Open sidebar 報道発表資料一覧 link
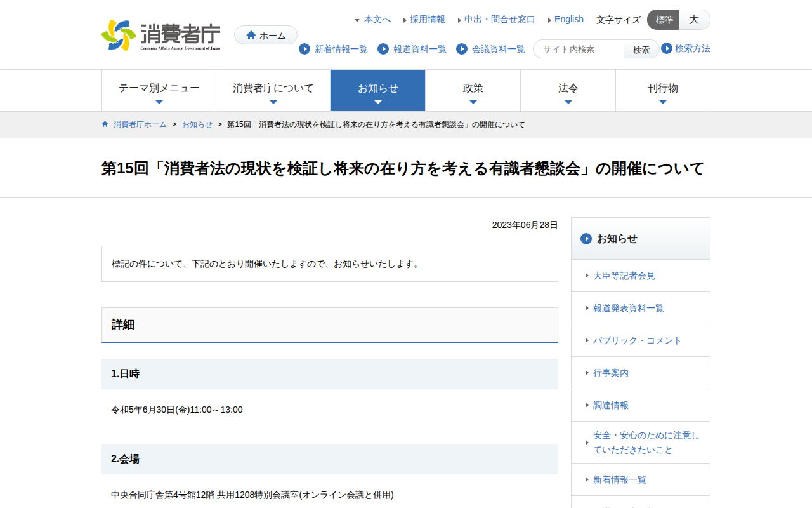The height and width of the screenshot is (508, 812). click(629, 308)
